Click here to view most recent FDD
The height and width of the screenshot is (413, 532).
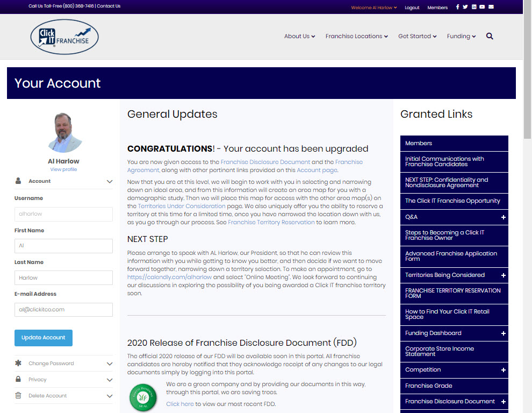[180, 404]
